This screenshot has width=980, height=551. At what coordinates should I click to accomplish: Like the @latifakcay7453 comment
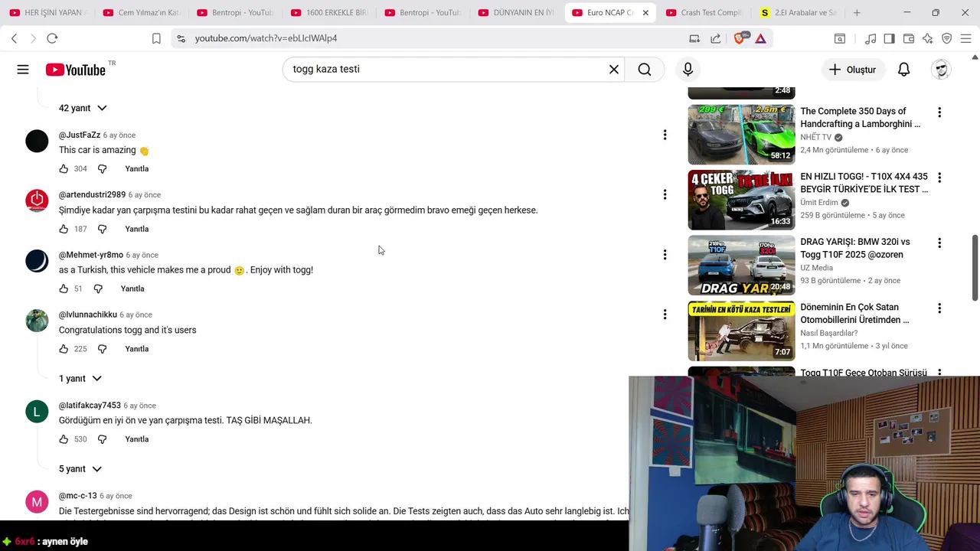64,439
